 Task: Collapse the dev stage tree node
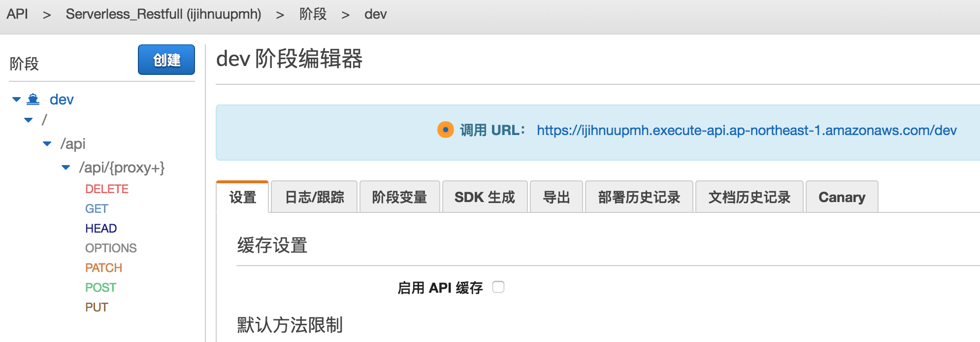tap(16, 100)
